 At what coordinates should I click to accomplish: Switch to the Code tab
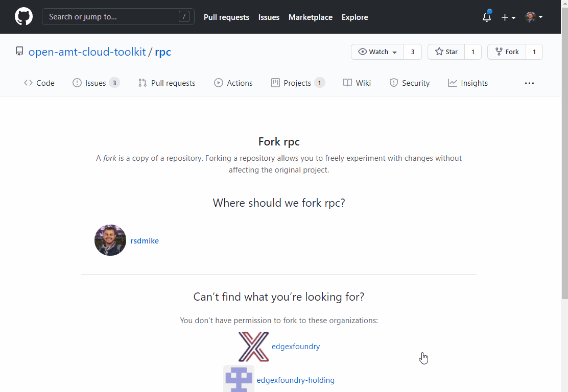[39, 83]
